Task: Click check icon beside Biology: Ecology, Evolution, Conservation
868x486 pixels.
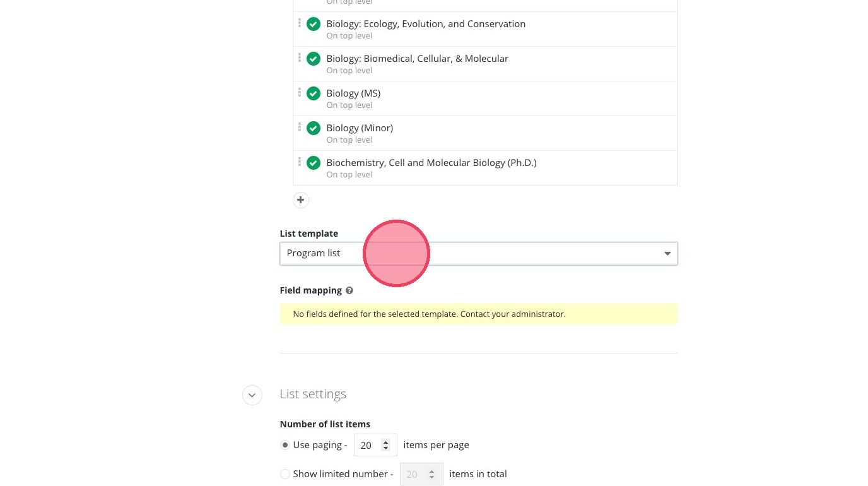Action: [314, 24]
